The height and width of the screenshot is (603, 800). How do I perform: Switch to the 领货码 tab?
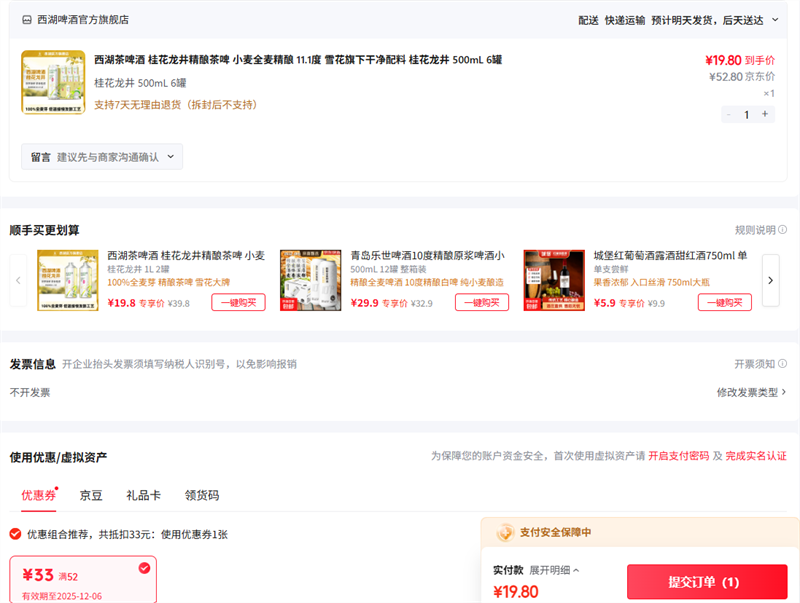pyautogui.click(x=202, y=495)
